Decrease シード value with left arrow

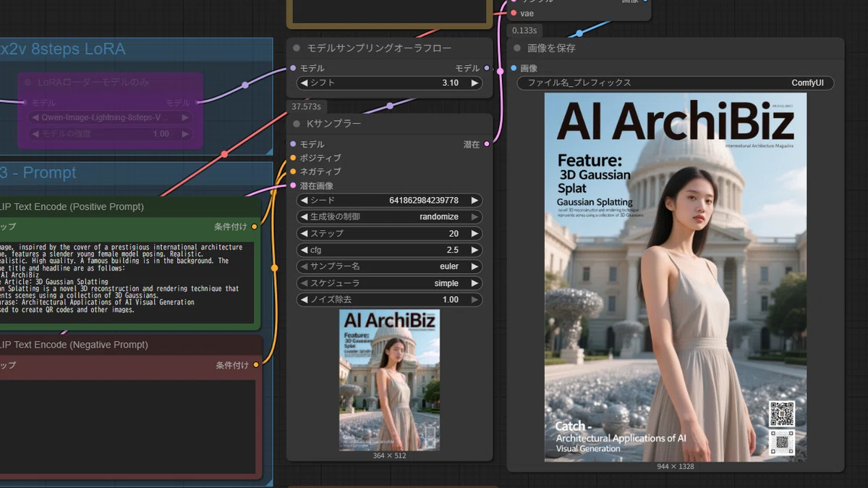(304, 201)
